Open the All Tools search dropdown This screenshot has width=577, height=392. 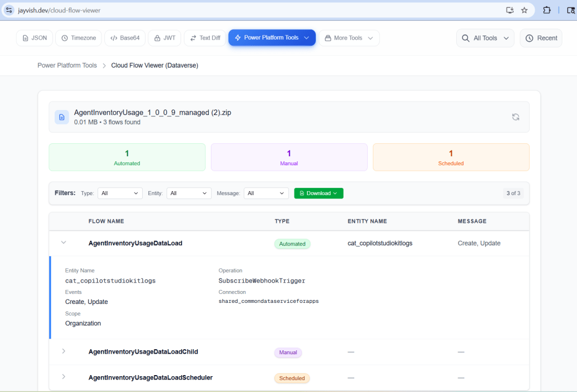click(x=485, y=38)
